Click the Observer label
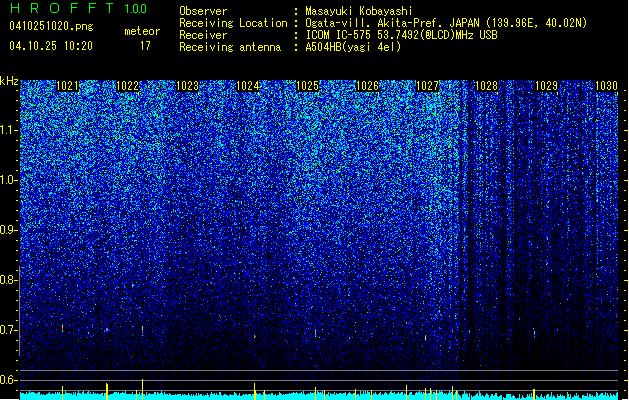This screenshot has width=629, height=400. (203, 11)
